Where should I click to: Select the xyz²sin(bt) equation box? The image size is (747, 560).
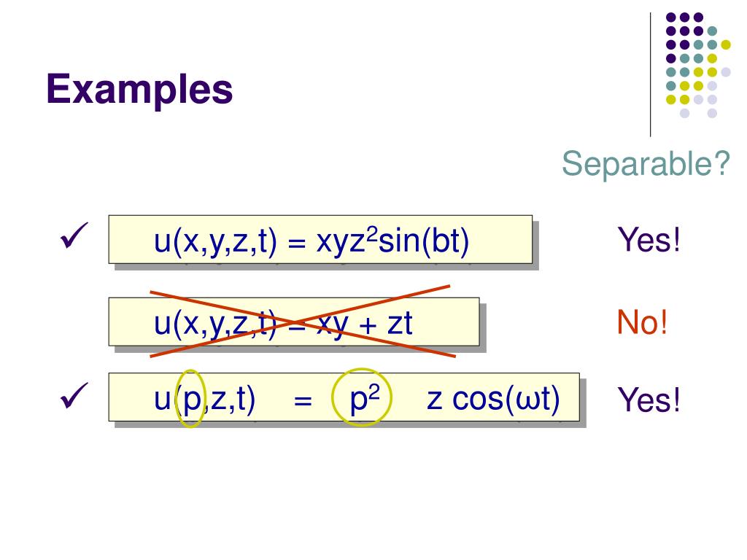point(320,239)
